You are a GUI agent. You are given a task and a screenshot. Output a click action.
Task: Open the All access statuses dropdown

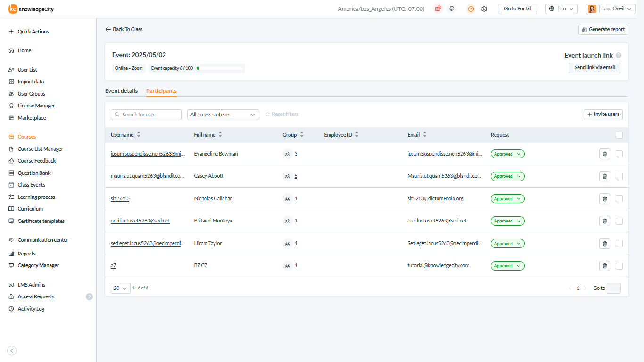pyautogui.click(x=223, y=115)
